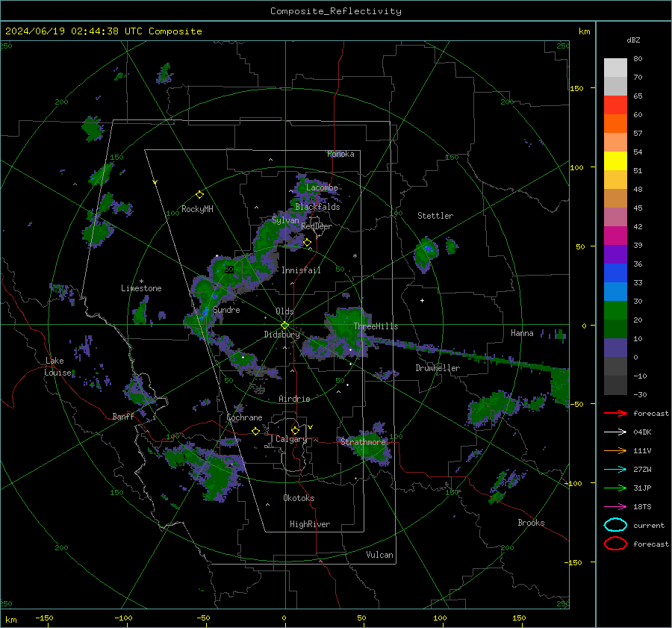Click the Banff town label
672x628 pixels.
[123, 417]
